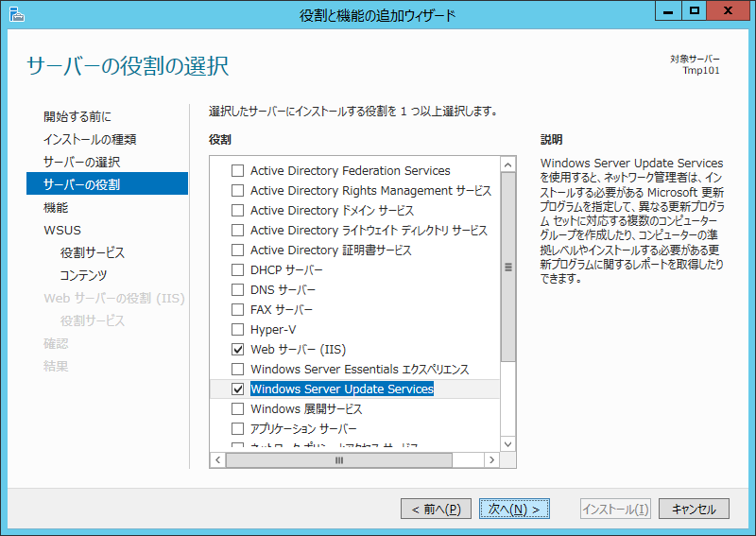Maximize the wizard window
Image resolution: width=756 pixels, height=536 pixels.
pos(695,10)
